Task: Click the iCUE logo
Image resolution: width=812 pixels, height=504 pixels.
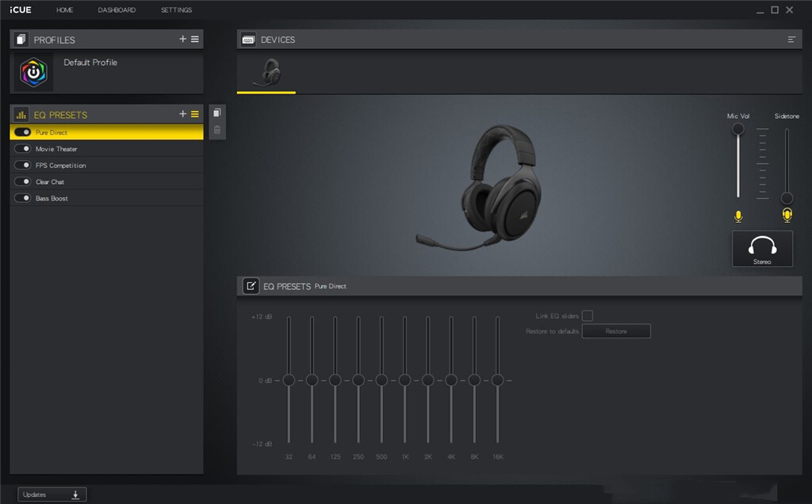Action: (20, 10)
